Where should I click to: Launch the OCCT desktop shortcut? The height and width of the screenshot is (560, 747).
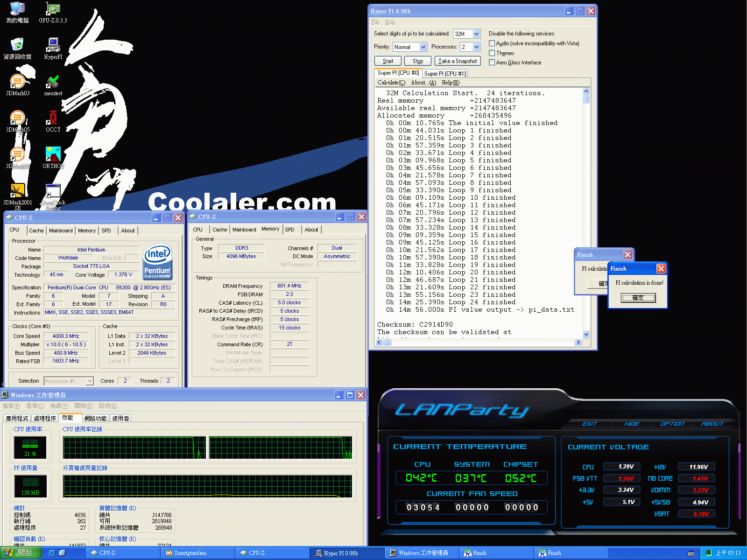[x=53, y=121]
